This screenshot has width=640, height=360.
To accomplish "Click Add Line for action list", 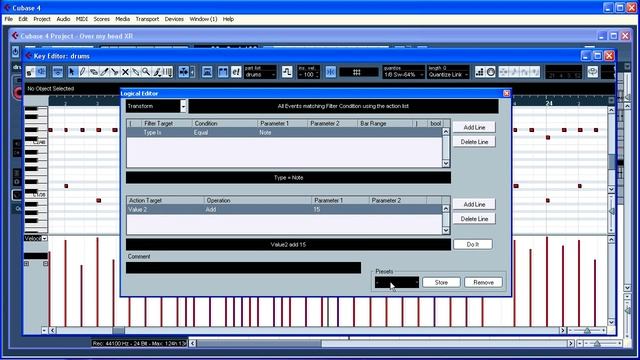I will [x=474, y=204].
